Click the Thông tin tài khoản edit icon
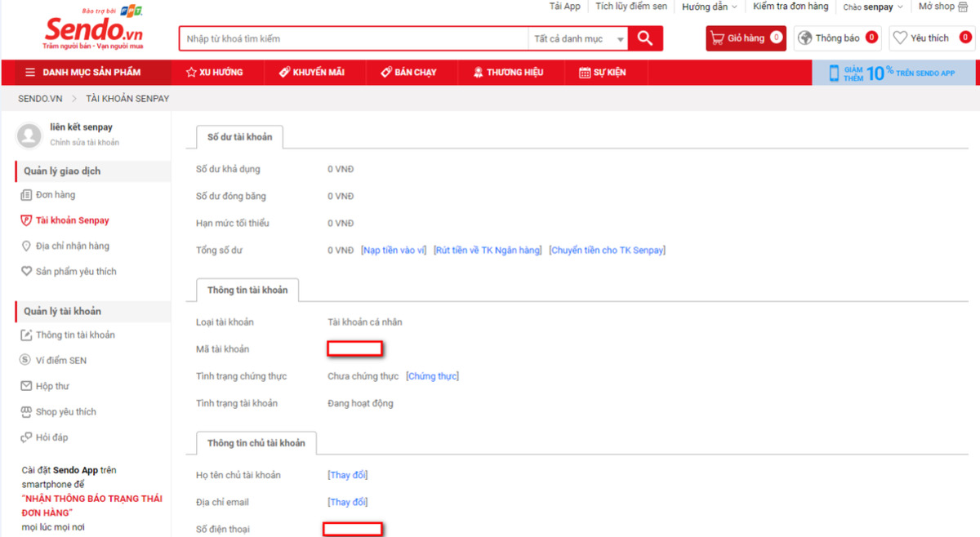Viewport: 980px width, 537px height. (26, 335)
